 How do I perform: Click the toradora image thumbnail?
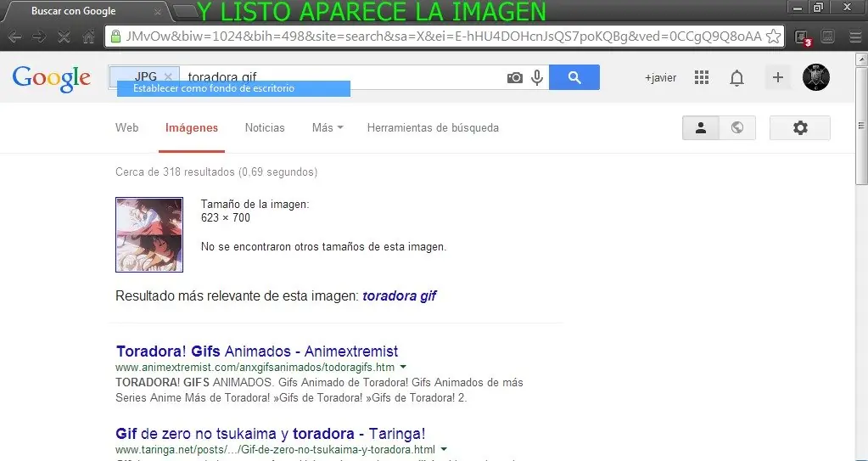tap(149, 235)
